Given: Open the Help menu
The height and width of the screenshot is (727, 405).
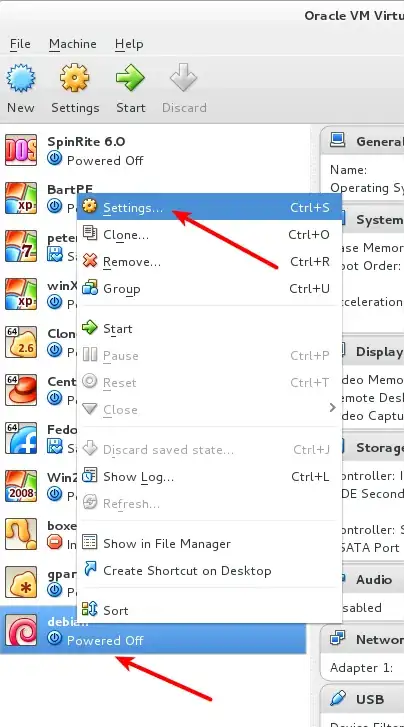Looking at the screenshot, I should (129, 44).
